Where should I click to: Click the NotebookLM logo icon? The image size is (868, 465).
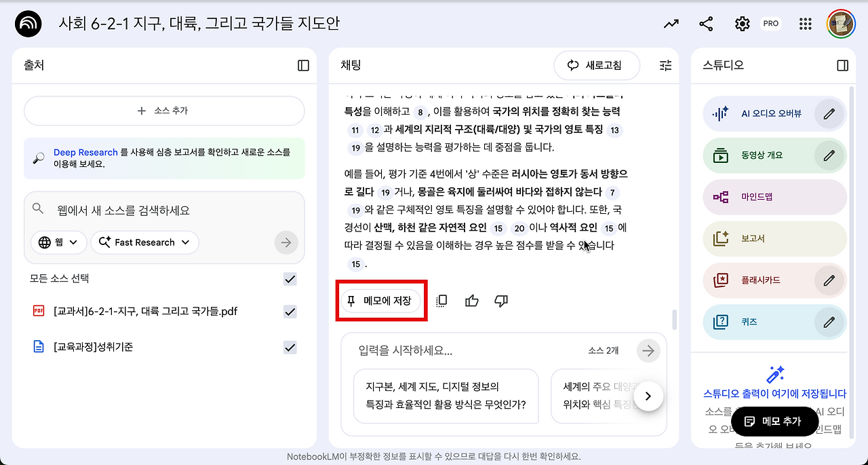click(x=28, y=24)
